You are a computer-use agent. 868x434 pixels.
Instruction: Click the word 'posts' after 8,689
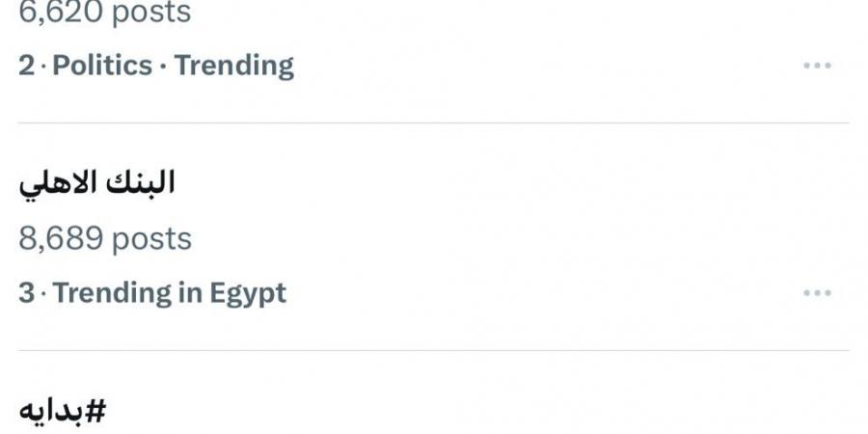(150, 238)
